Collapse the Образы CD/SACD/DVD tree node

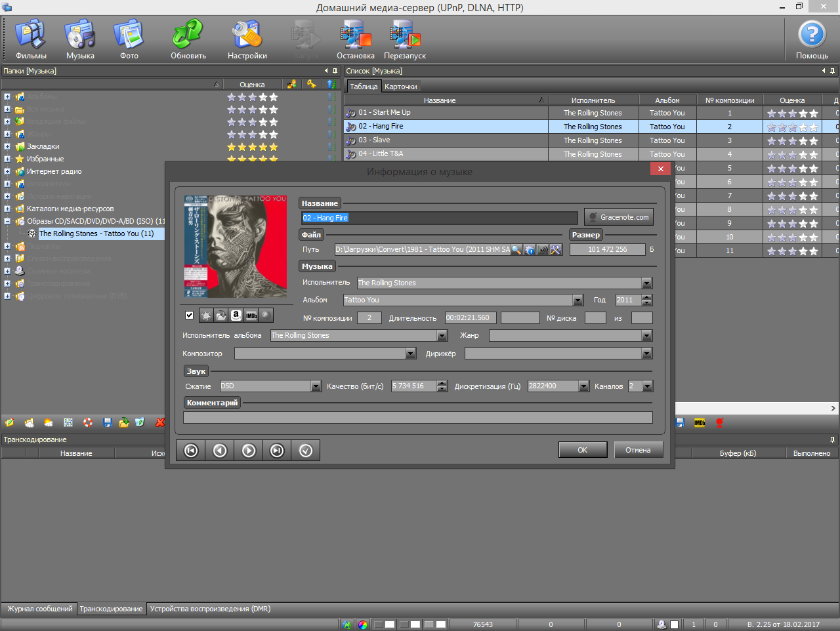click(x=7, y=221)
